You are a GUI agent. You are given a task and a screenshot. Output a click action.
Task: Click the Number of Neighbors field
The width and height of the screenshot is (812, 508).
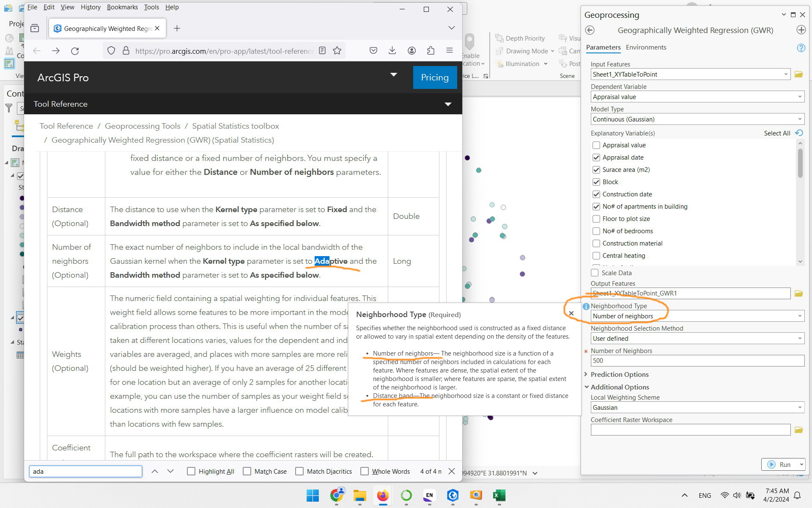click(697, 361)
